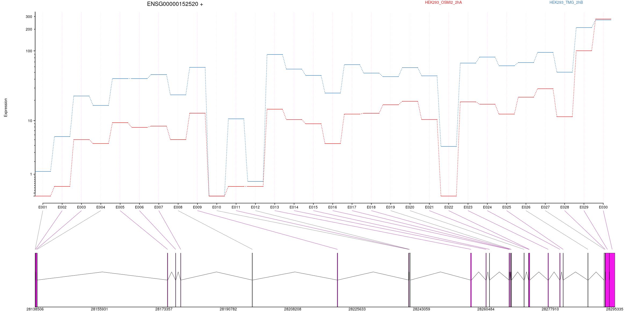The image size is (644, 322).
Task: Select exon label E018
Action: pos(371,207)
